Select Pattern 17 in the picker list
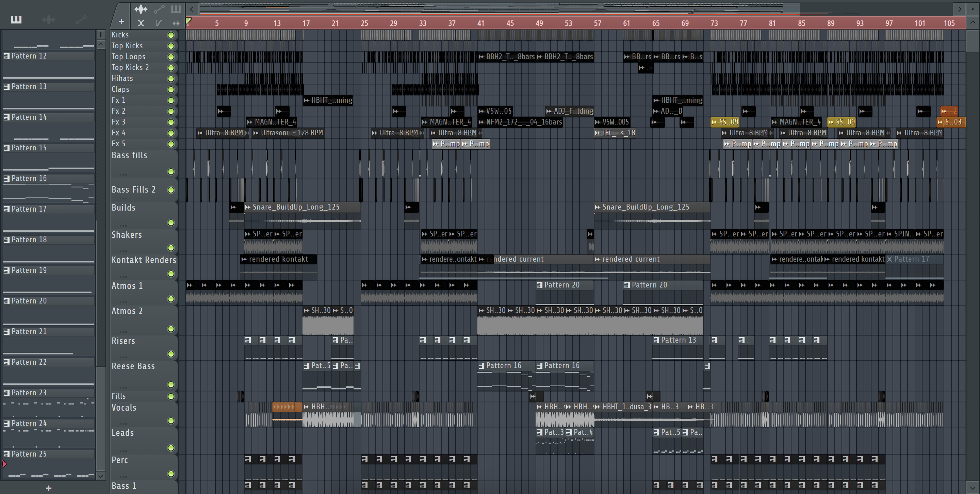Image resolution: width=980 pixels, height=494 pixels. pyautogui.click(x=49, y=209)
